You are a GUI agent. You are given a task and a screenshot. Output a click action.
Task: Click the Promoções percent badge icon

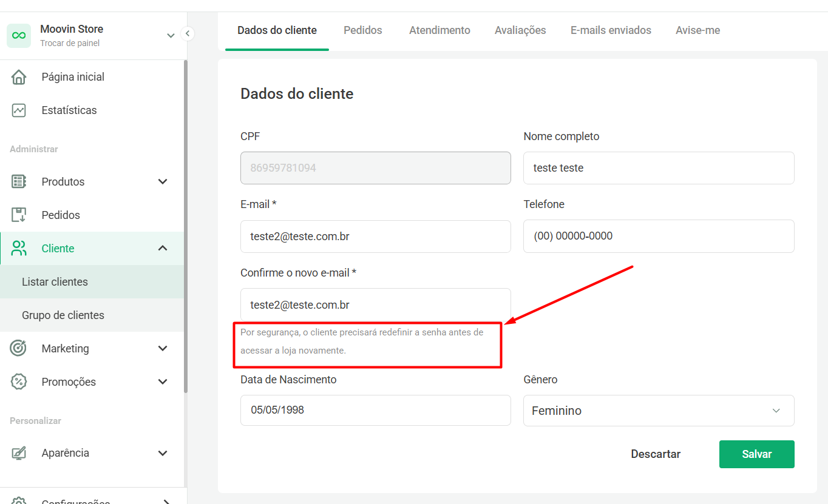[x=19, y=381]
